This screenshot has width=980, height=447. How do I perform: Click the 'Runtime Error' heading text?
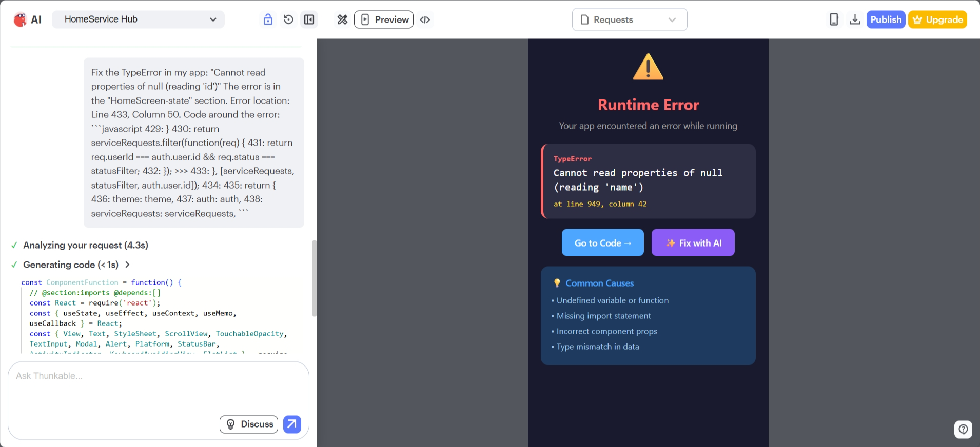point(649,105)
